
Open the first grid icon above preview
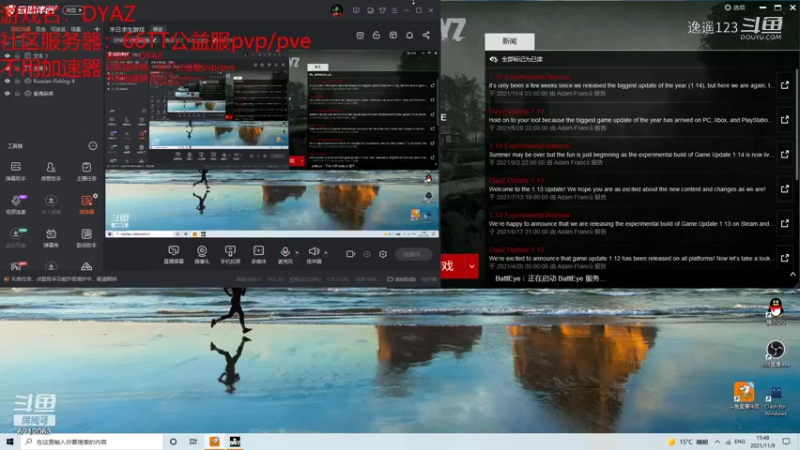(360, 35)
